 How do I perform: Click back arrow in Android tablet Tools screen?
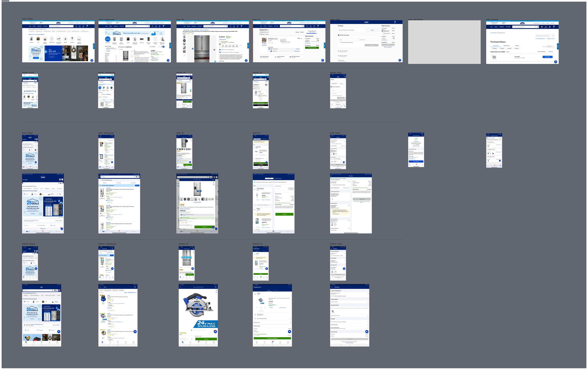(100, 287)
